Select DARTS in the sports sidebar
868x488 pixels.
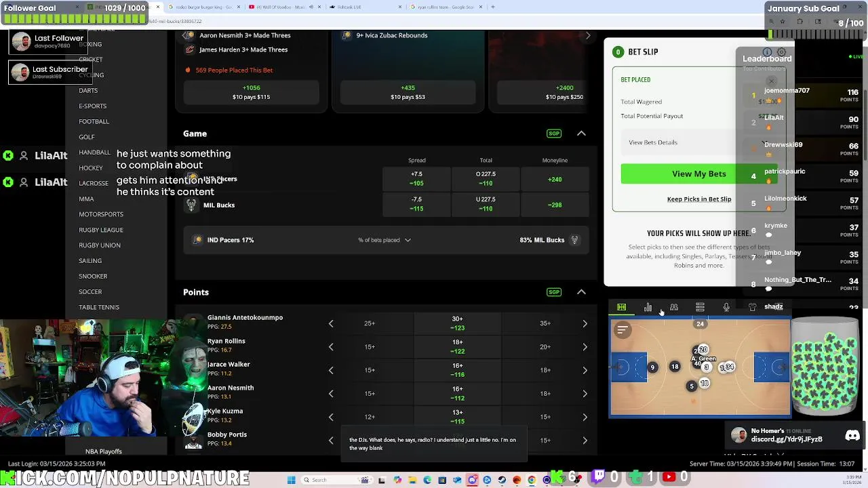(88, 90)
